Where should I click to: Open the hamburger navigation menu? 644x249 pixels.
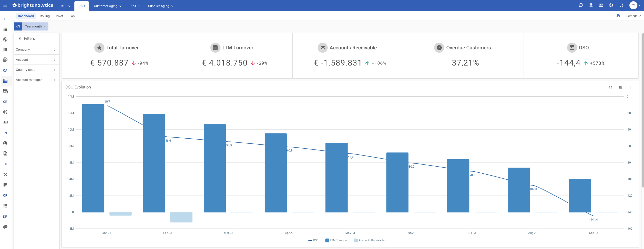pos(5,5)
